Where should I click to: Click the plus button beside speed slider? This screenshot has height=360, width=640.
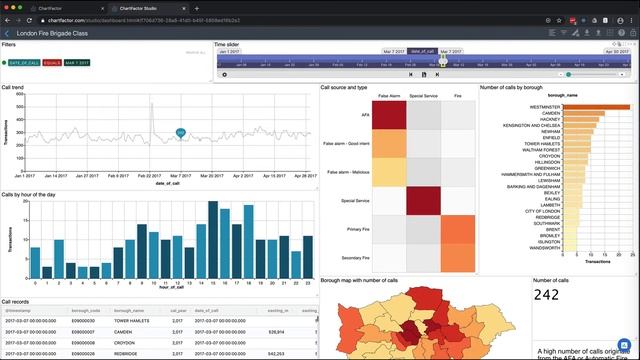pyautogui.click(x=622, y=75)
